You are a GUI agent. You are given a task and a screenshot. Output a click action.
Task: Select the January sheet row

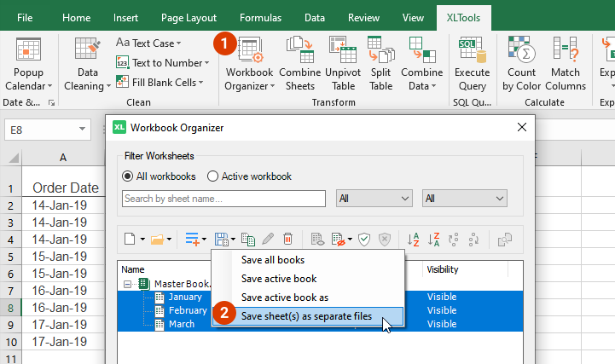(x=185, y=297)
